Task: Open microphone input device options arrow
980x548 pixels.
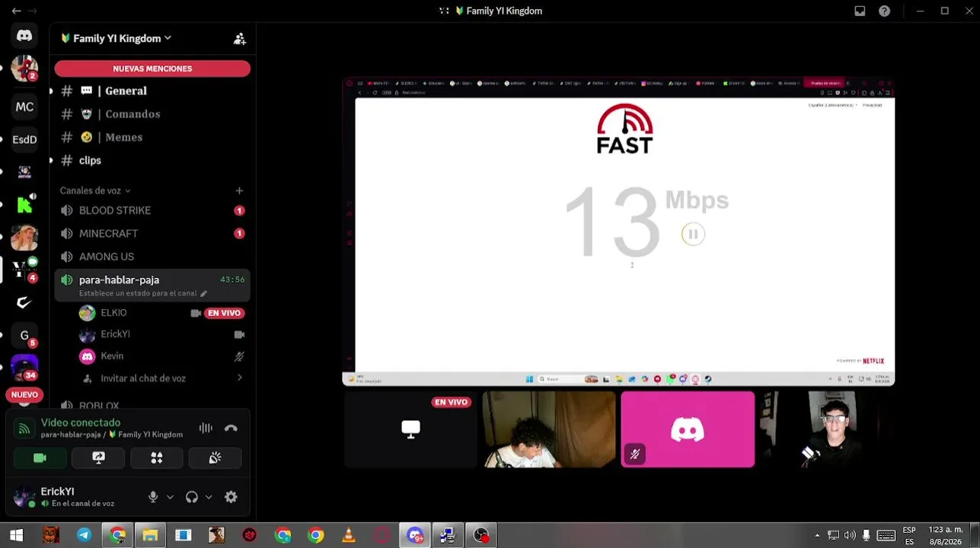Action: click(x=170, y=497)
